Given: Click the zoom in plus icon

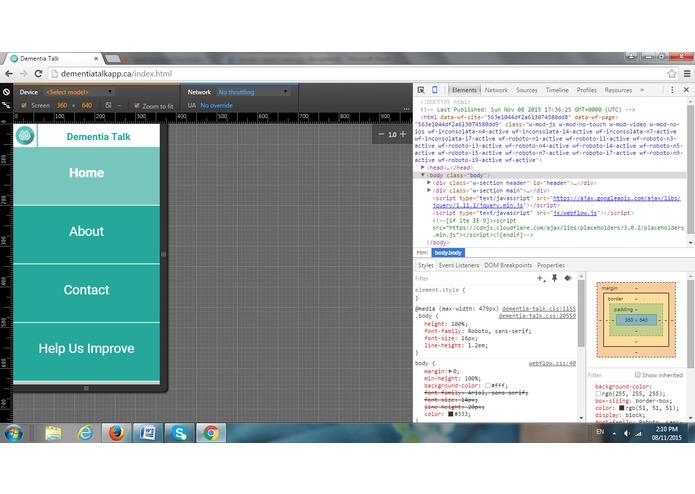Looking at the screenshot, I should [x=402, y=134].
